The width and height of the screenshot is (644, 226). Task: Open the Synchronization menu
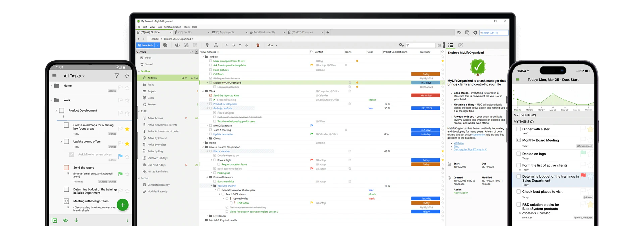tap(172, 27)
